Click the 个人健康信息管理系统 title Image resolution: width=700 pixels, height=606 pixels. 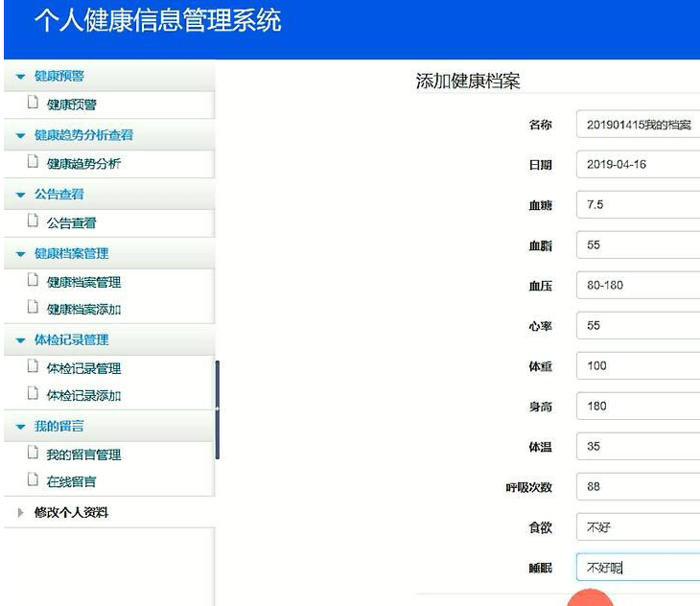tap(158, 20)
